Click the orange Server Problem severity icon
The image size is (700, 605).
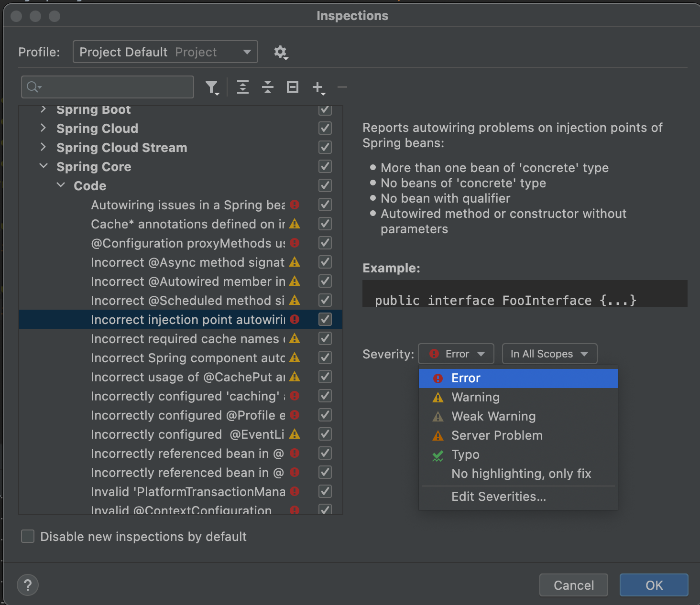point(438,435)
